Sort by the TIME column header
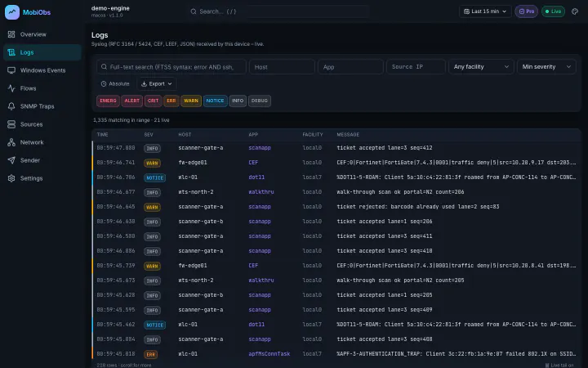 (102, 134)
